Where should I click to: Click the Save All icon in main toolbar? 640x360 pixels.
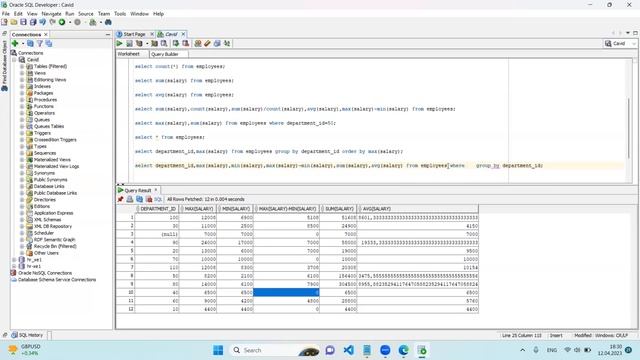tap(33, 22)
